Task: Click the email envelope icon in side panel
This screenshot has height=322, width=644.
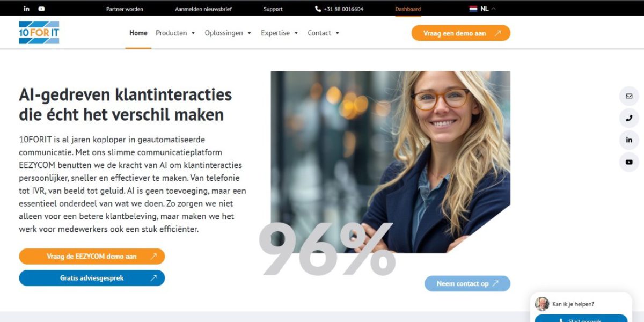Action: tap(629, 96)
